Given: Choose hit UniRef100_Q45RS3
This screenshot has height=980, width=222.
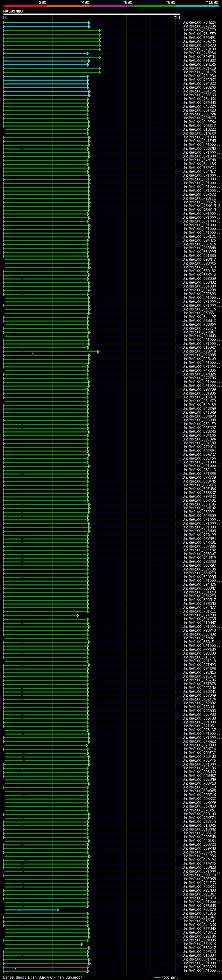Looking at the screenshot, I should (199, 45).
